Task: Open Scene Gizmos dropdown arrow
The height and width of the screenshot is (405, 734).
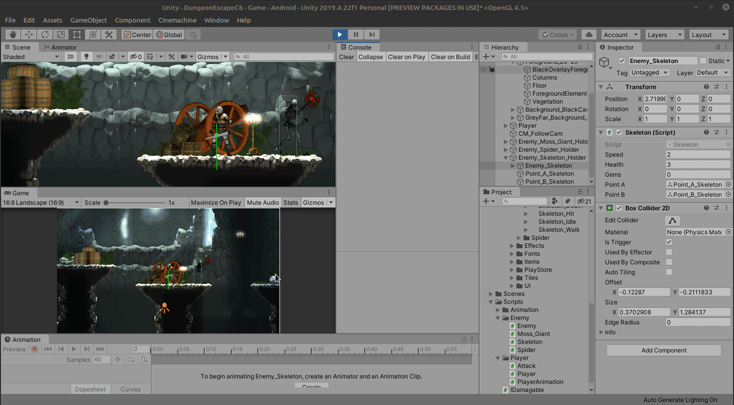Action: (225, 57)
